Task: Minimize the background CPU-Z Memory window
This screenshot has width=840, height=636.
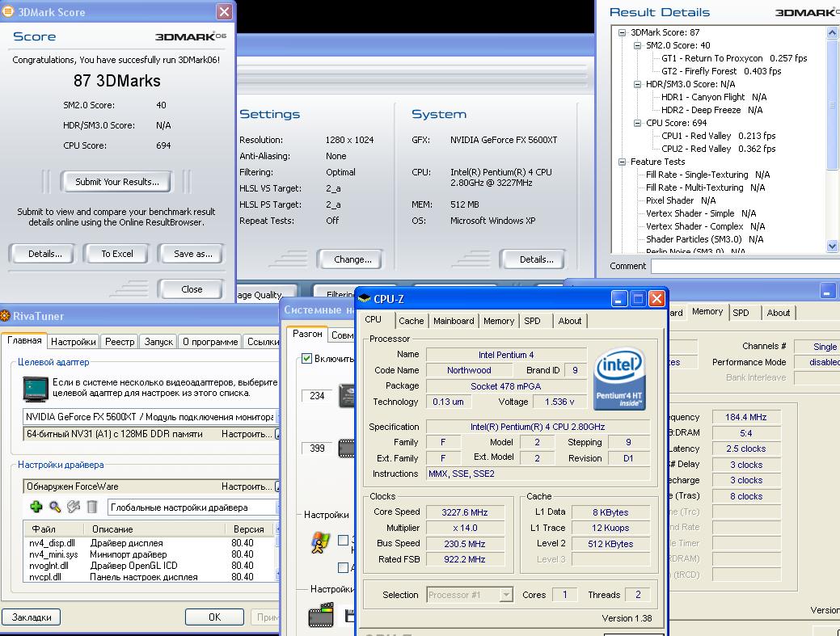Action: pyautogui.click(x=827, y=291)
